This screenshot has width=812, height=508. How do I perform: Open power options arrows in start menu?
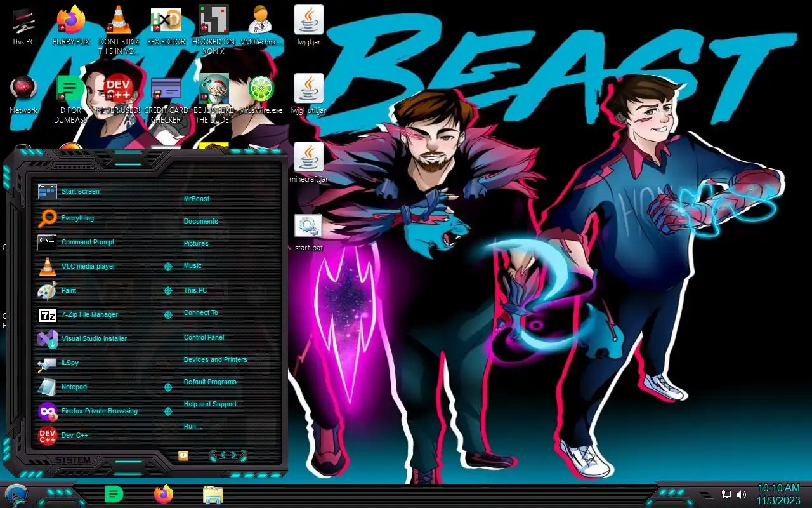(228, 455)
